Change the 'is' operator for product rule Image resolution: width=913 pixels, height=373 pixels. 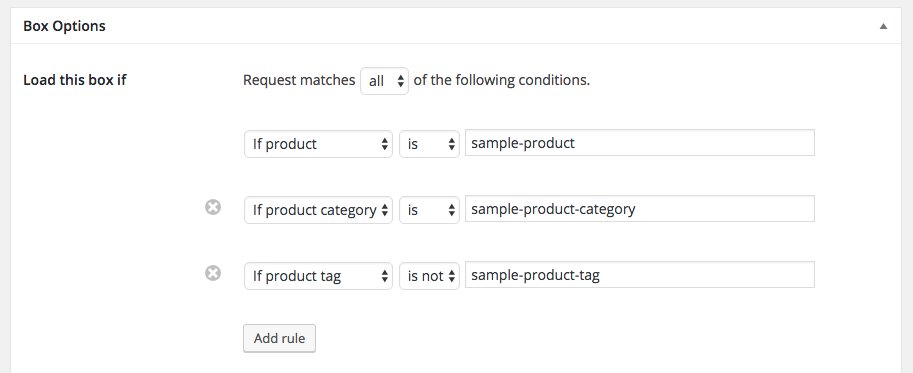429,144
